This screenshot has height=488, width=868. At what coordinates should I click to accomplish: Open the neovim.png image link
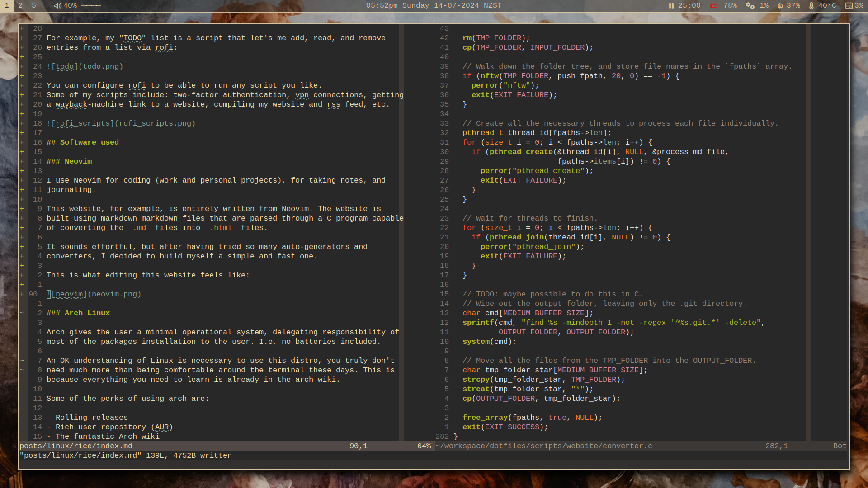pyautogui.click(x=94, y=294)
